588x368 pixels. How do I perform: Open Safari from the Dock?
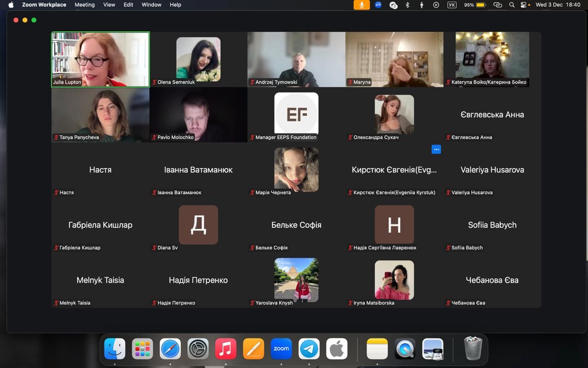170,350
